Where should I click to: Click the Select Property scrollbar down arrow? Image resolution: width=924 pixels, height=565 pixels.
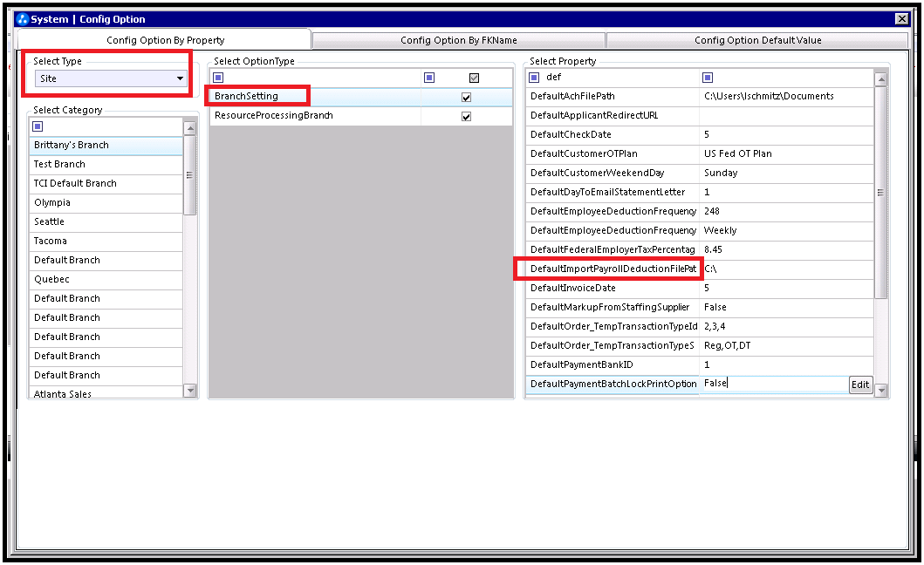point(881,390)
